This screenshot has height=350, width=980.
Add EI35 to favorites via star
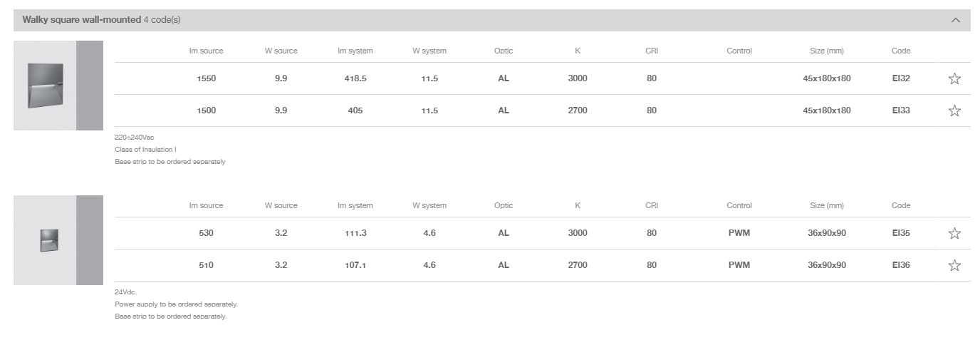[954, 234]
